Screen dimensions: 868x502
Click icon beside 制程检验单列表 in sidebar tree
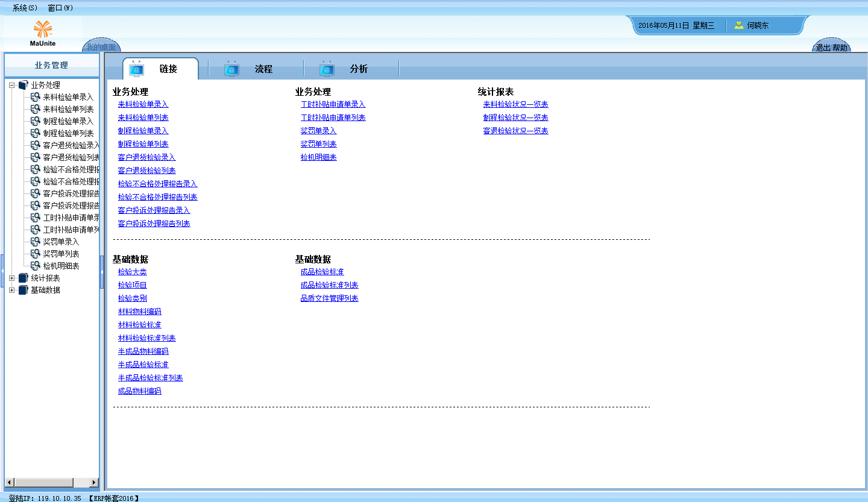click(36, 133)
